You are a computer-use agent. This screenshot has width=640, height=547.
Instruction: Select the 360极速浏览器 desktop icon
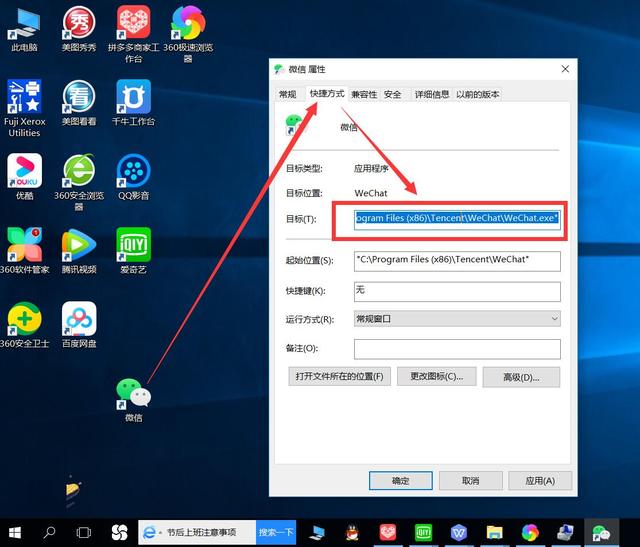[x=188, y=34]
